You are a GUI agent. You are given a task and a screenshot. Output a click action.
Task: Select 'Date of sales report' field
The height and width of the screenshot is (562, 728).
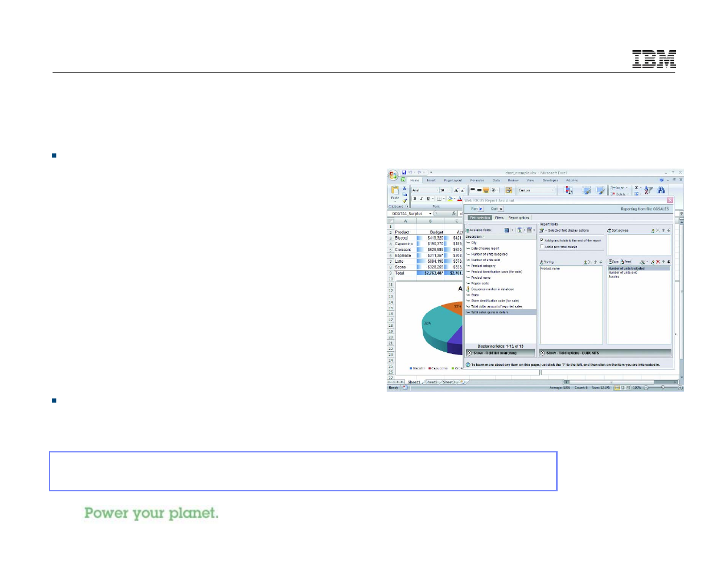pos(485,249)
